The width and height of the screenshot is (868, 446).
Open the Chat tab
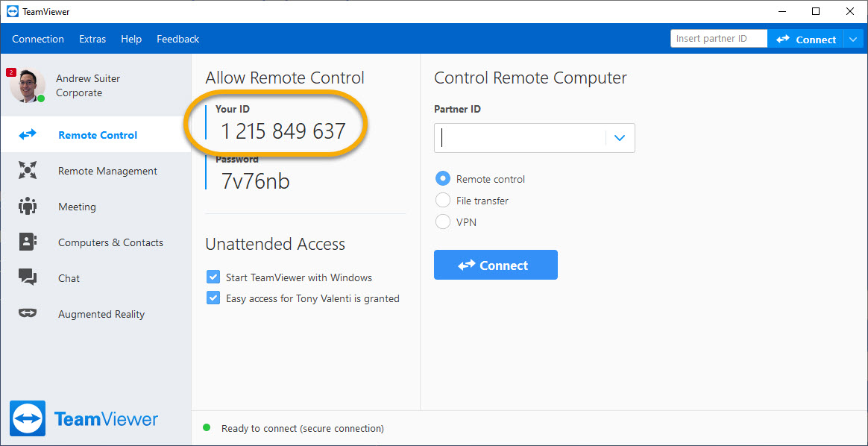tap(95, 277)
